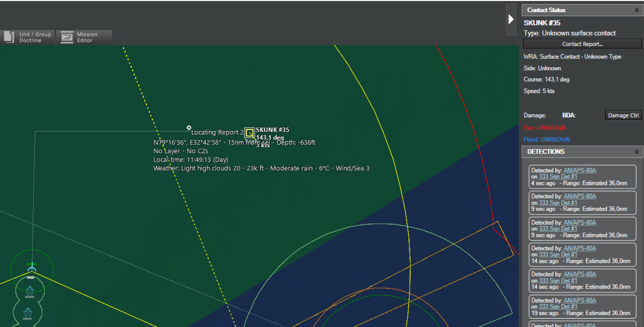
Task: Click the Damage Ctrl button
Action: pyautogui.click(x=623, y=115)
